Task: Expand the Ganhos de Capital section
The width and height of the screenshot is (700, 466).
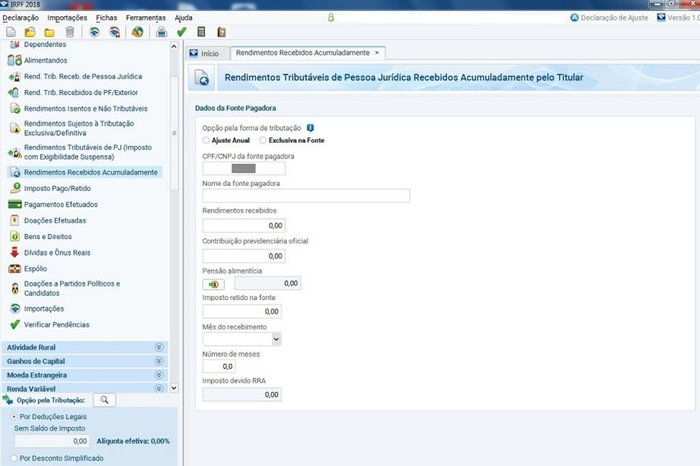Action: pos(85,361)
